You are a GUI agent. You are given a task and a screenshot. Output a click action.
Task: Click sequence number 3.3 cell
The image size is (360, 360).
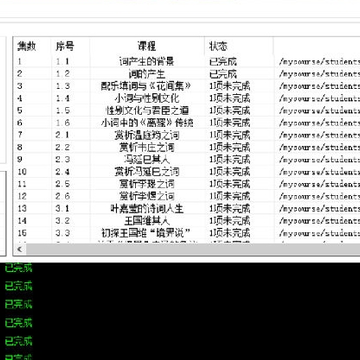coord(63,233)
